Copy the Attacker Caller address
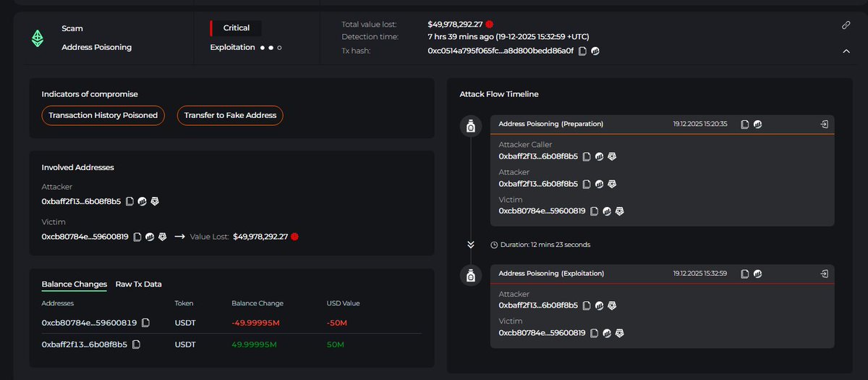This screenshot has height=380, width=868. pyautogui.click(x=587, y=156)
